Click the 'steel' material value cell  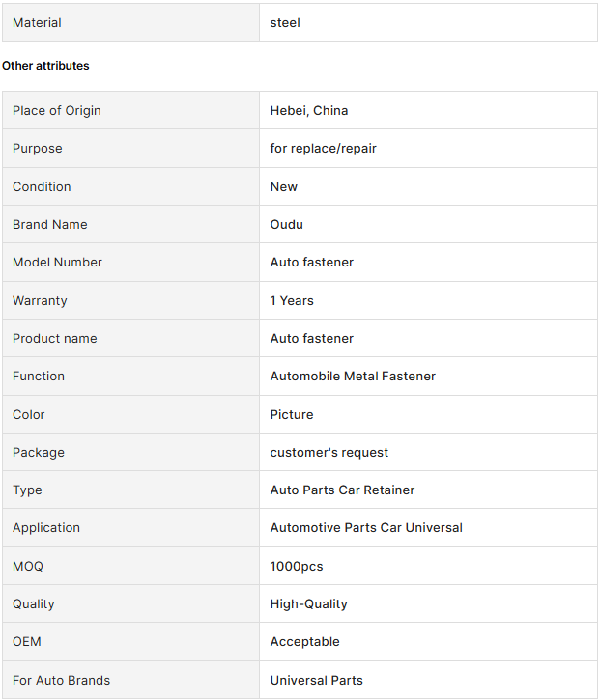click(285, 22)
